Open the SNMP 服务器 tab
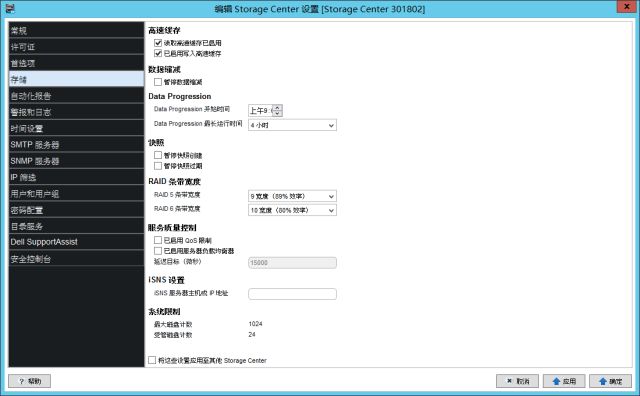640x396 pixels. [76, 161]
